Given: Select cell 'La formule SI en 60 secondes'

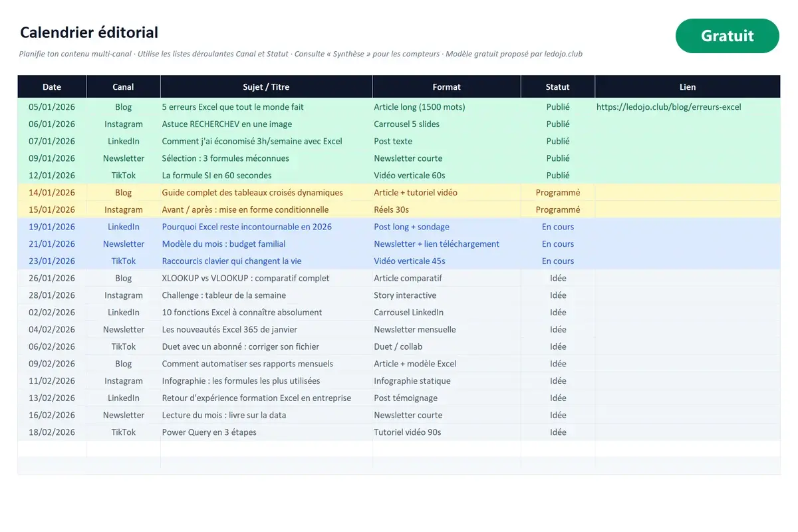Looking at the screenshot, I should 266,175.
